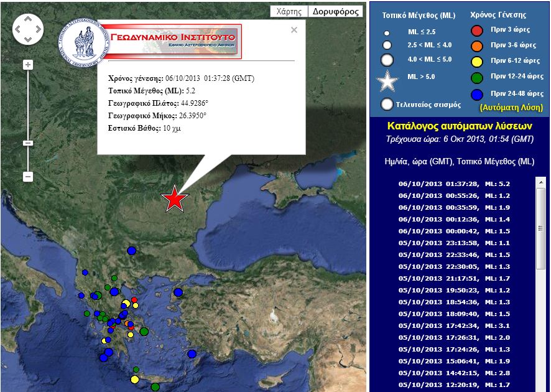
Task: Click the blue marker north of Greece
Action: 131,250
